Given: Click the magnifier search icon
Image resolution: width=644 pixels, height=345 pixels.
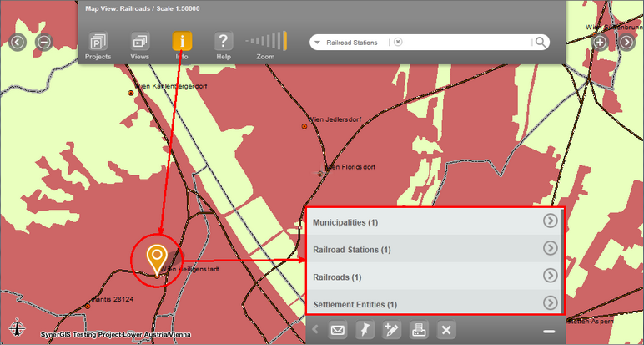Looking at the screenshot, I should 541,42.
